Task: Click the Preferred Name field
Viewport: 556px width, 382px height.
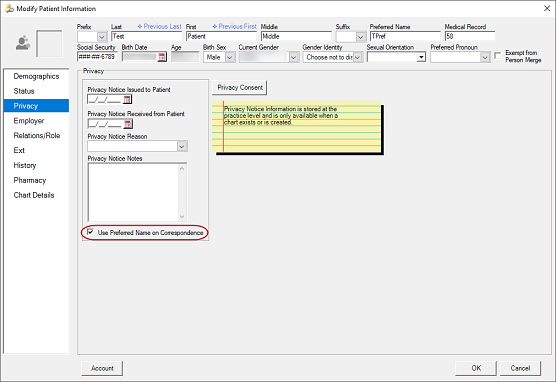Action: click(x=405, y=36)
